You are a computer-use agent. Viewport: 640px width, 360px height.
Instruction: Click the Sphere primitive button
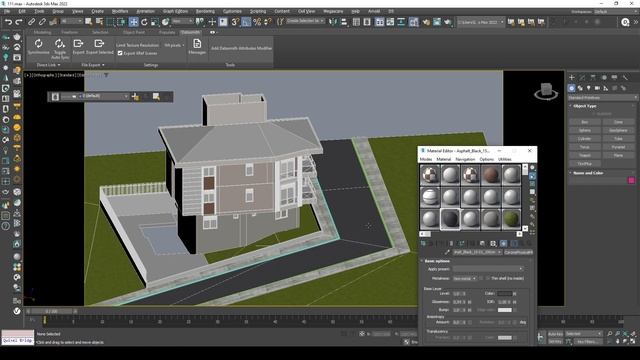point(584,130)
